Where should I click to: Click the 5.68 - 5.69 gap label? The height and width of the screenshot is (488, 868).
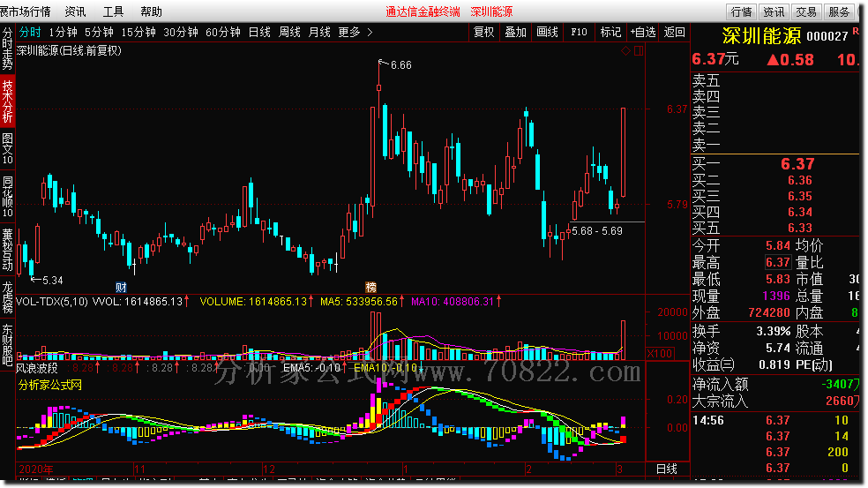click(x=596, y=231)
